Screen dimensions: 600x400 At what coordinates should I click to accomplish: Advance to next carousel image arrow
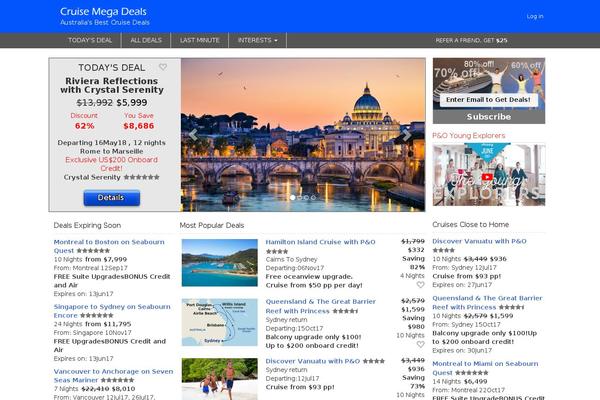pos(407,135)
